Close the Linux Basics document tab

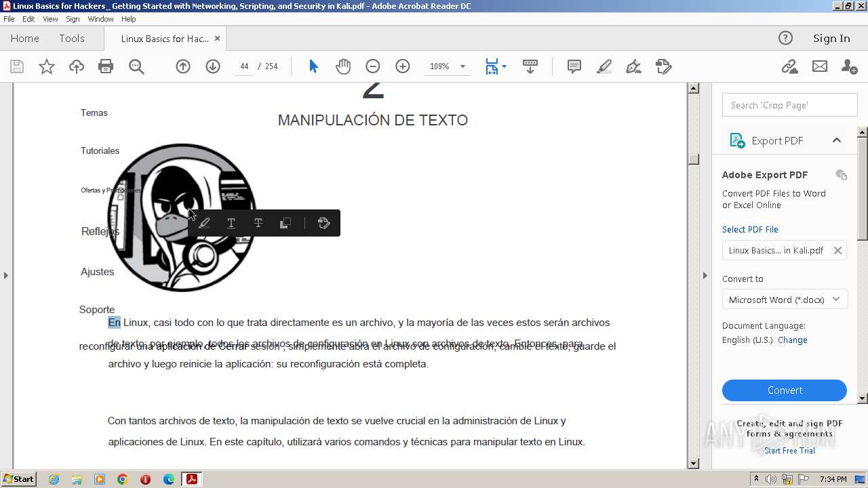(x=217, y=39)
